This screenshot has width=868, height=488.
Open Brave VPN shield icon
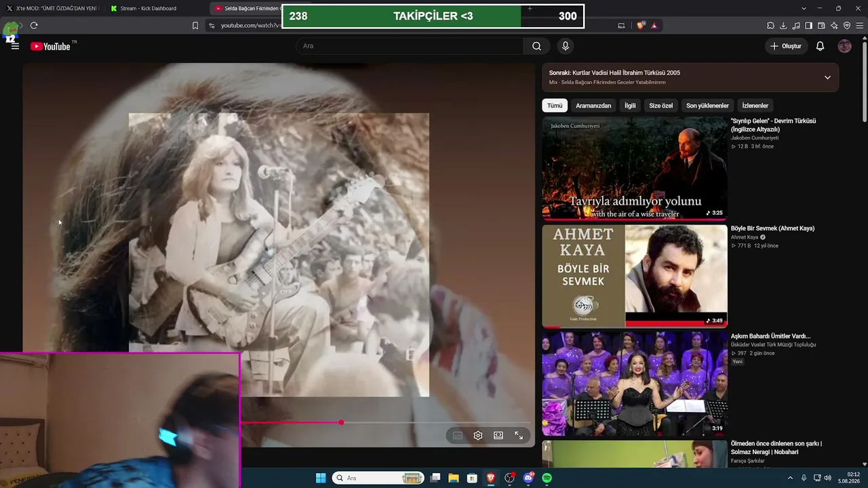click(847, 26)
